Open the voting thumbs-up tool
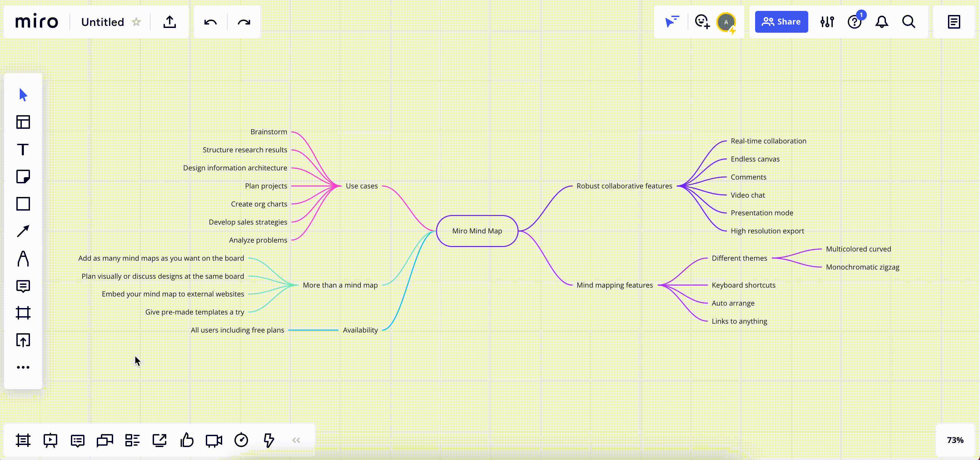Screen dimensions: 980x460 pos(187,440)
